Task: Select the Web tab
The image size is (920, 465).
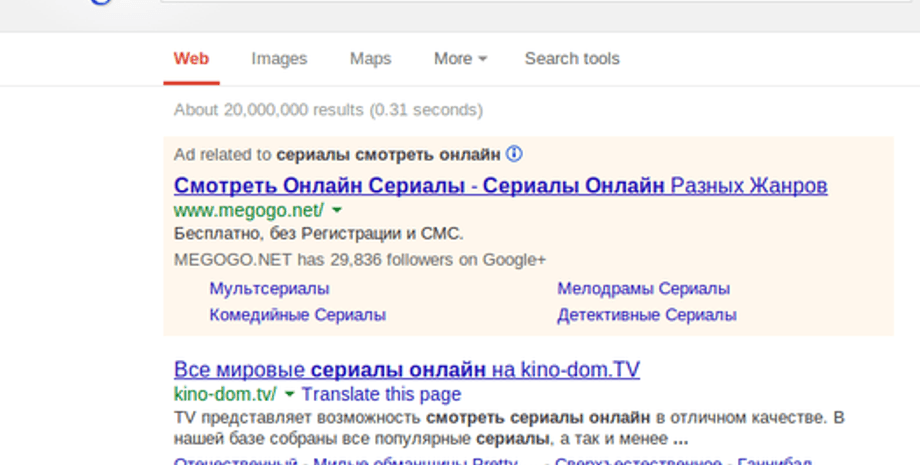Action: pyautogui.click(x=191, y=59)
